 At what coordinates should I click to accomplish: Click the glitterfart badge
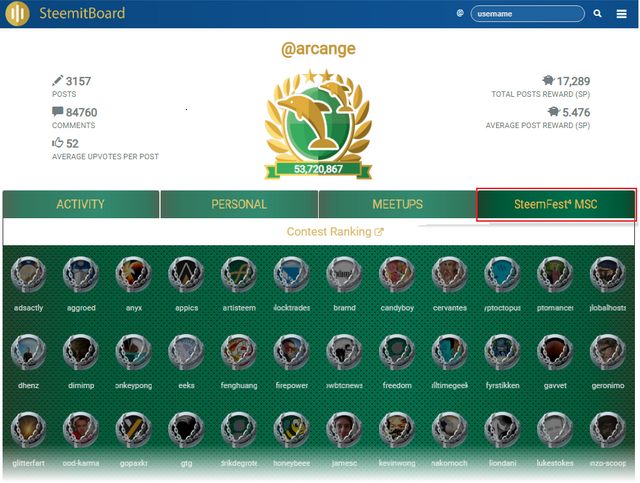28,430
